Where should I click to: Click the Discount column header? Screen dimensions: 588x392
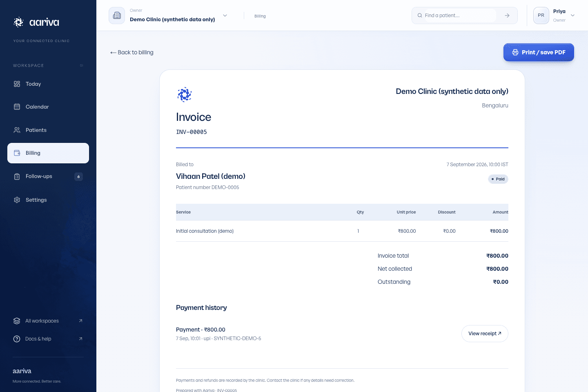[447, 212]
